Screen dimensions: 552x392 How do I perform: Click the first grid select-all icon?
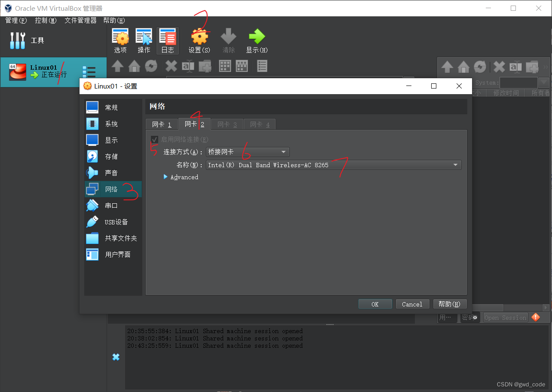[x=225, y=66]
